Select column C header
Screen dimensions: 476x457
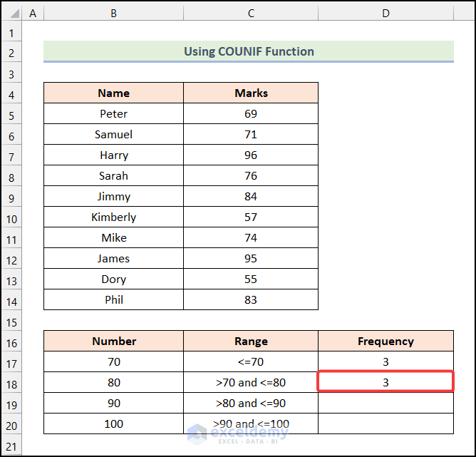[251, 14]
